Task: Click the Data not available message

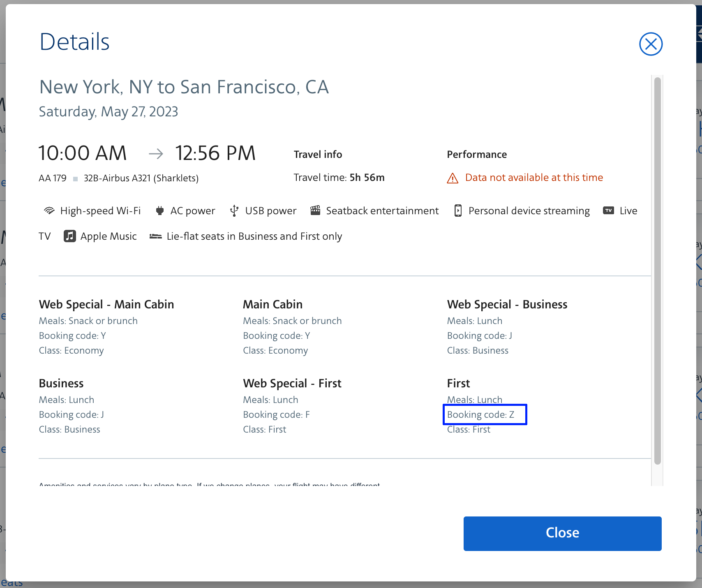Action: click(x=534, y=178)
